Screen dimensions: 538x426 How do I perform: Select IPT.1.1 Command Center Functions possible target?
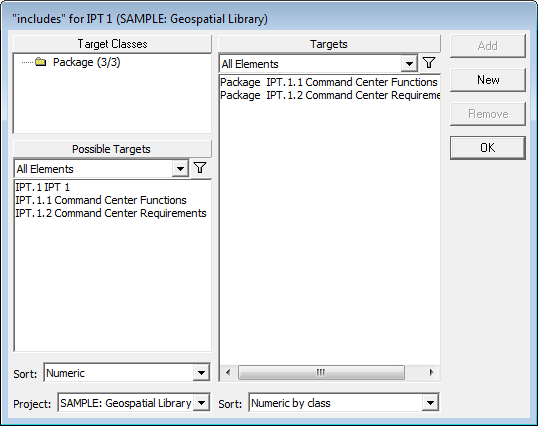[x=101, y=200]
